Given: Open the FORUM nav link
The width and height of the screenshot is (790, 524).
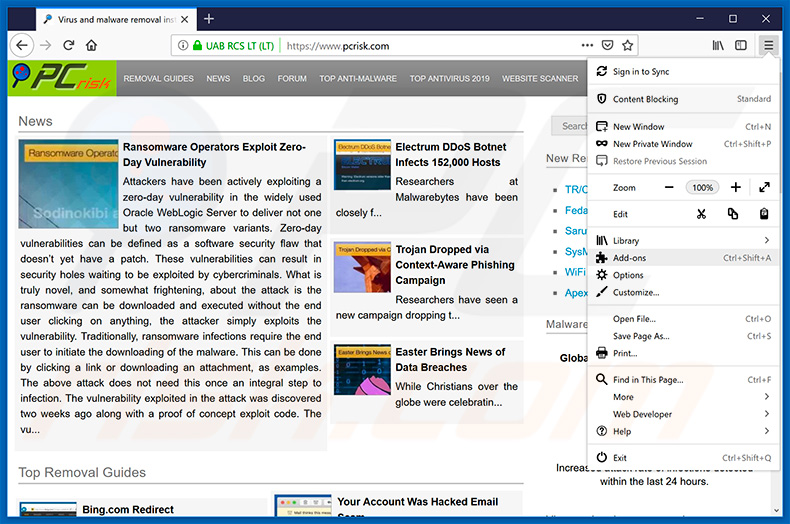Looking at the screenshot, I should tap(292, 79).
